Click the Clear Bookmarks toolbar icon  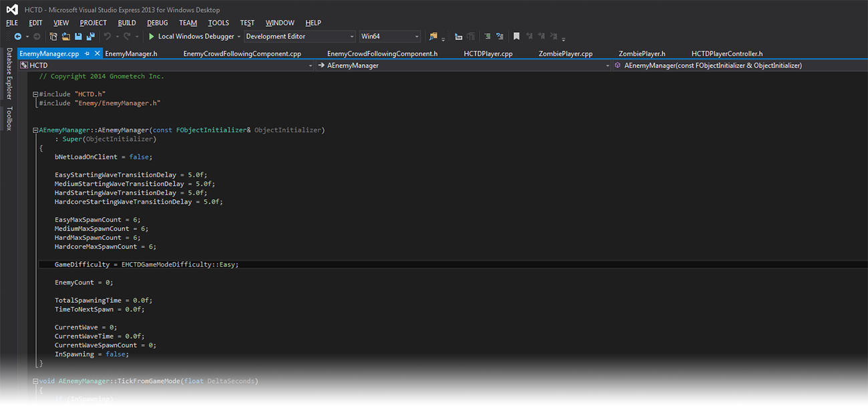(x=553, y=37)
